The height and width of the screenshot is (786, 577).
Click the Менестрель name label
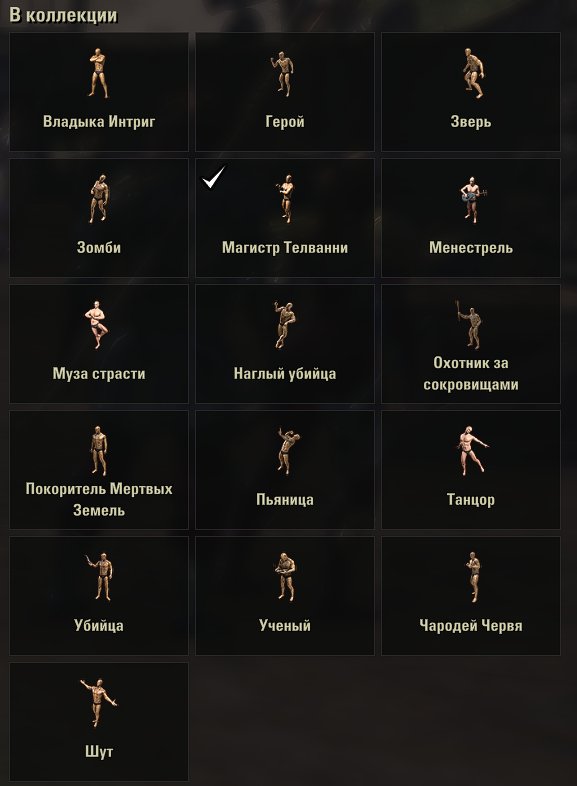471,247
